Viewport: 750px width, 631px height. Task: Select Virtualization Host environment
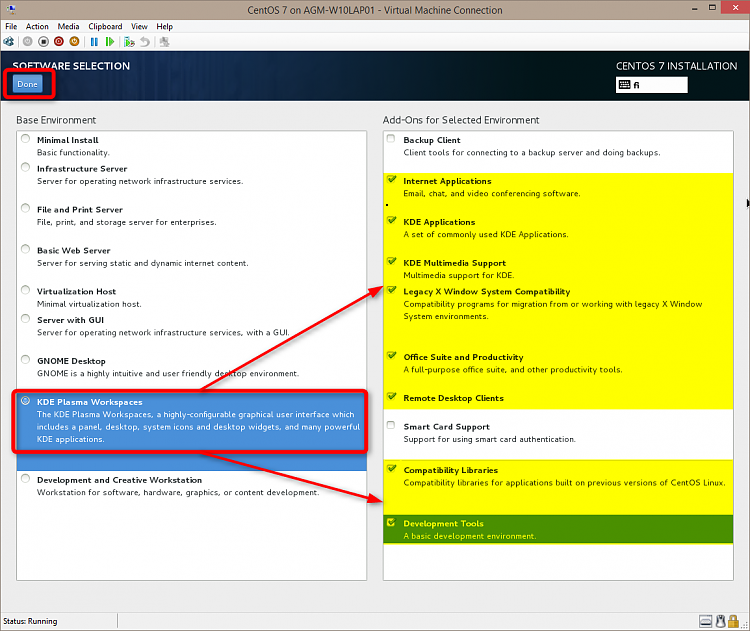[25, 290]
